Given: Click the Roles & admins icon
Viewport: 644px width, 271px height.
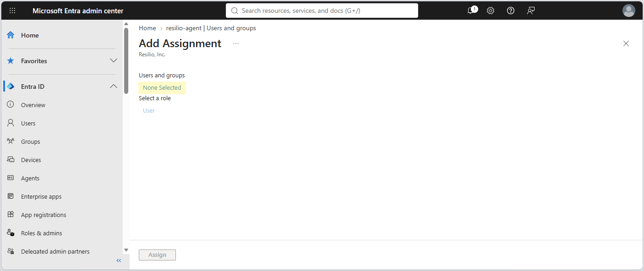Looking at the screenshot, I should pyautogui.click(x=11, y=233).
